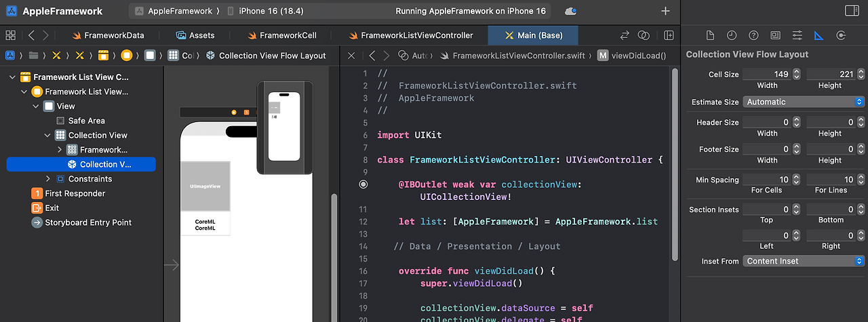Open the cloud status indicator
The width and height of the screenshot is (868, 322).
pos(571,12)
